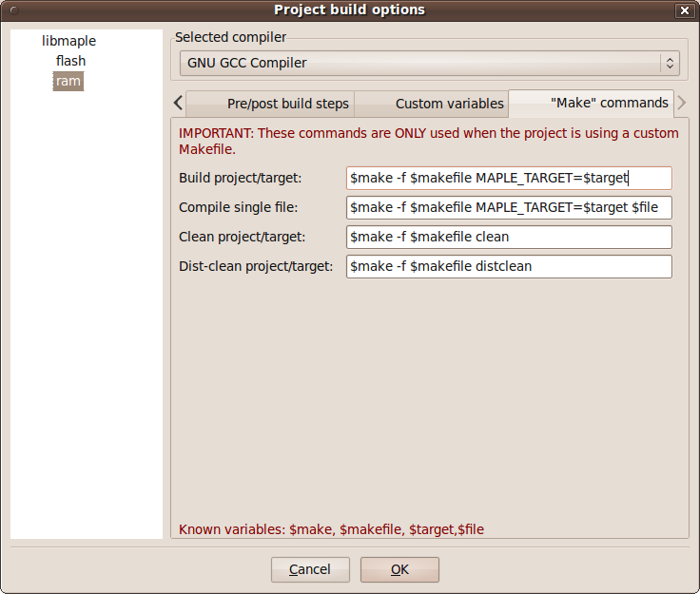Click the IMPORTANT custom Makefile notice
This screenshot has width=700, height=594.
point(428,141)
